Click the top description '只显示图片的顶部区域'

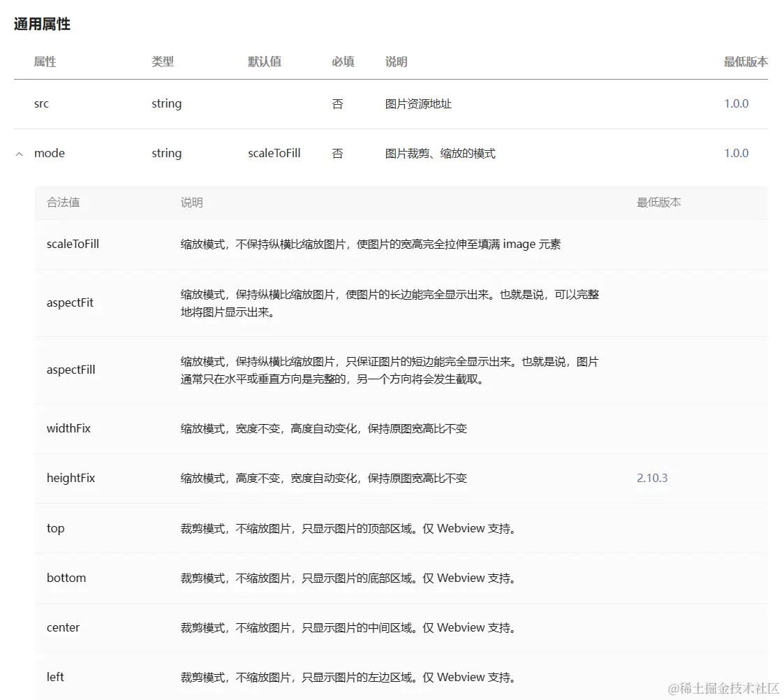click(x=357, y=528)
